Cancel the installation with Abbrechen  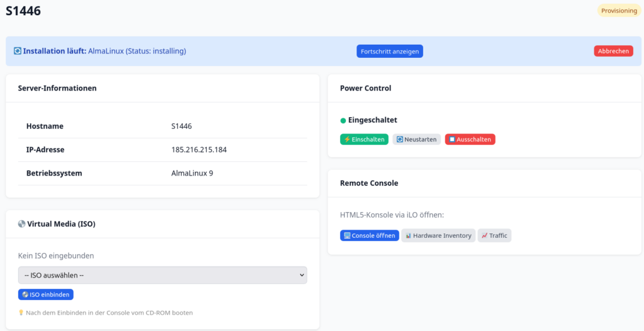coord(613,51)
